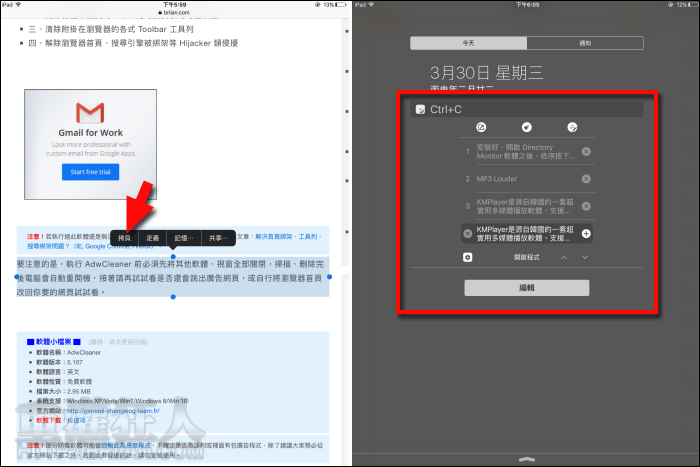The width and height of the screenshot is (700, 467).
Task: Choose 拷貝 in the text selection menu
Action: (x=125, y=238)
